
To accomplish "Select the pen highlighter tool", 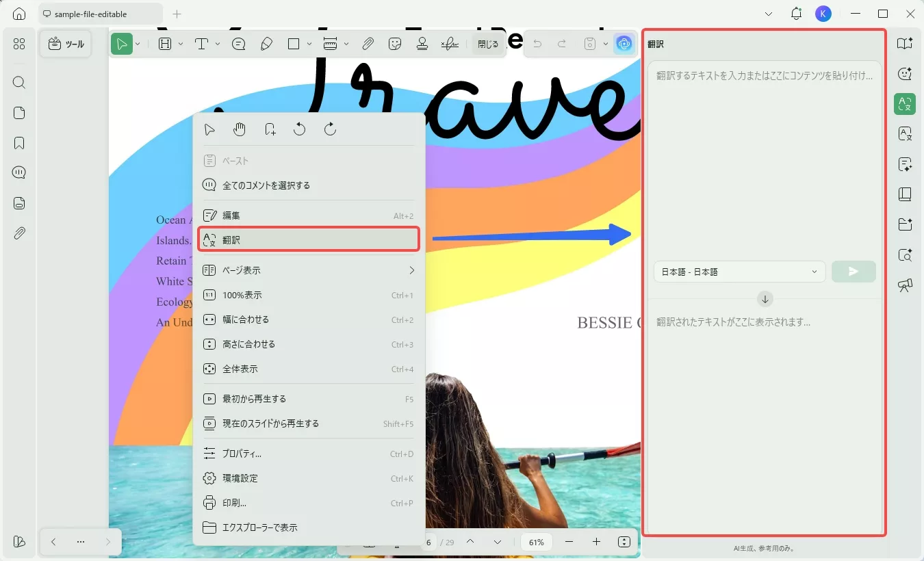I will point(266,43).
